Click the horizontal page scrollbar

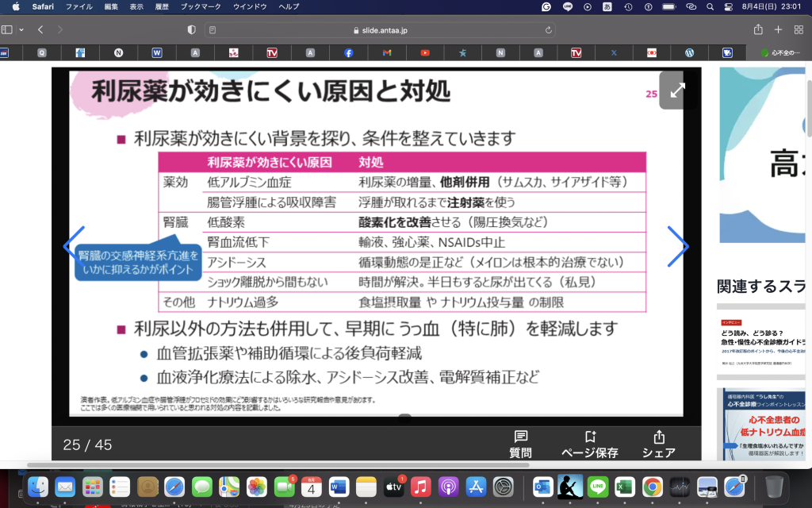point(278,465)
